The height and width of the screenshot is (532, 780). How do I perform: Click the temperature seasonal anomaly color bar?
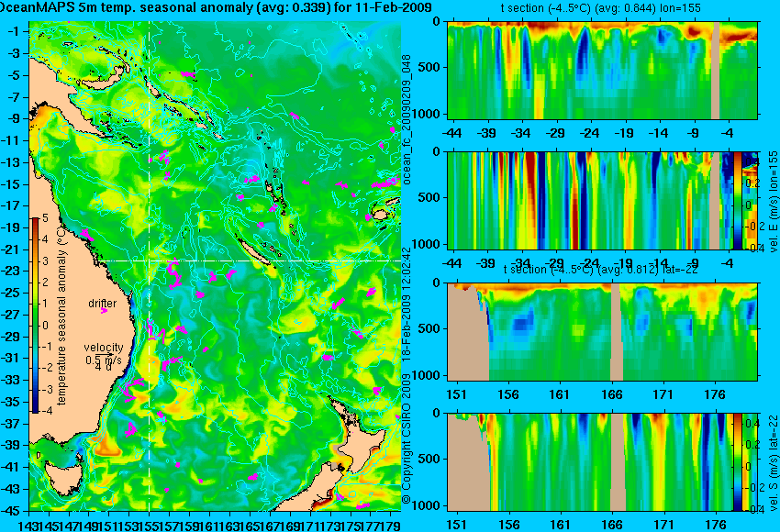pos(36,316)
